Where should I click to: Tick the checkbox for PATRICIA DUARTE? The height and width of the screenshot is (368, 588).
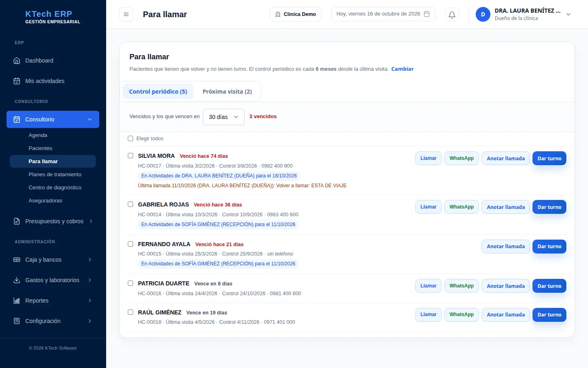tap(131, 283)
